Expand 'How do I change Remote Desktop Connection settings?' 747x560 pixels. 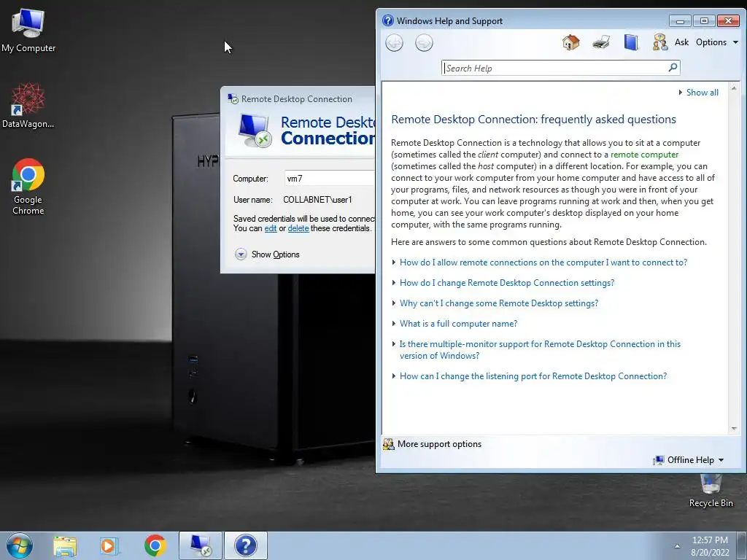pyautogui.click(x=507, y=283)
